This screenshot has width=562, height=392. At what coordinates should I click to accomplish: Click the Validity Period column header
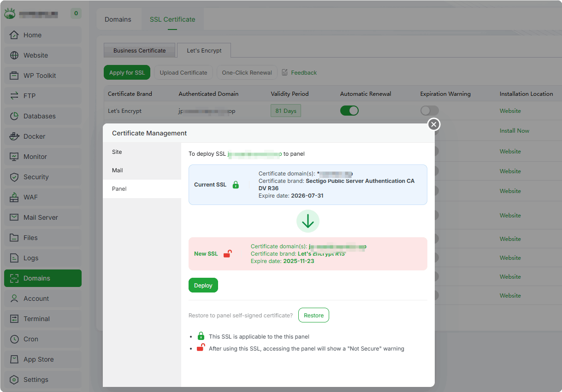click(x=290, y=94)
